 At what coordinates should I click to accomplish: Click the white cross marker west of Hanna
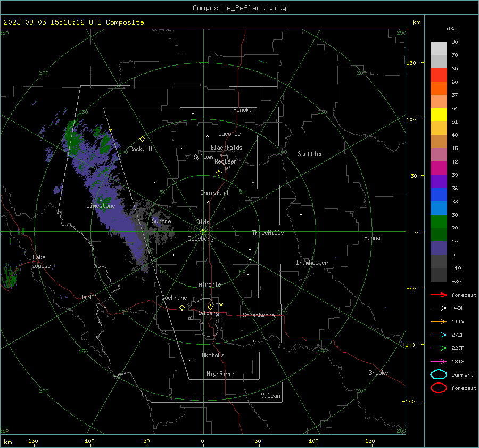tap(301, 214)
